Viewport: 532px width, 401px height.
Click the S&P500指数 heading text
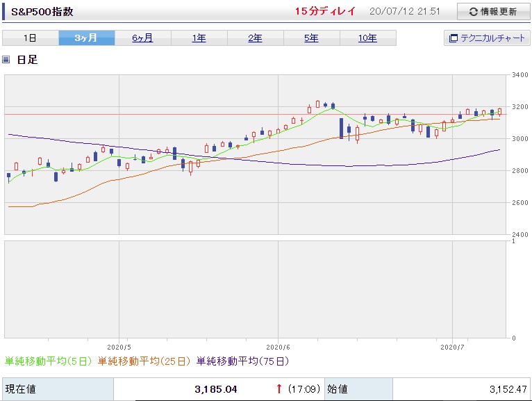42,12
